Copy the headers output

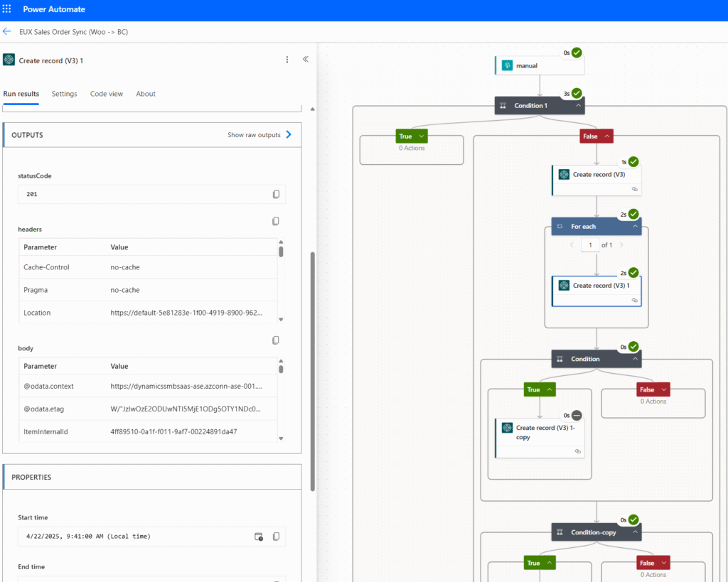pyautogui.click(x=276, y=221)
